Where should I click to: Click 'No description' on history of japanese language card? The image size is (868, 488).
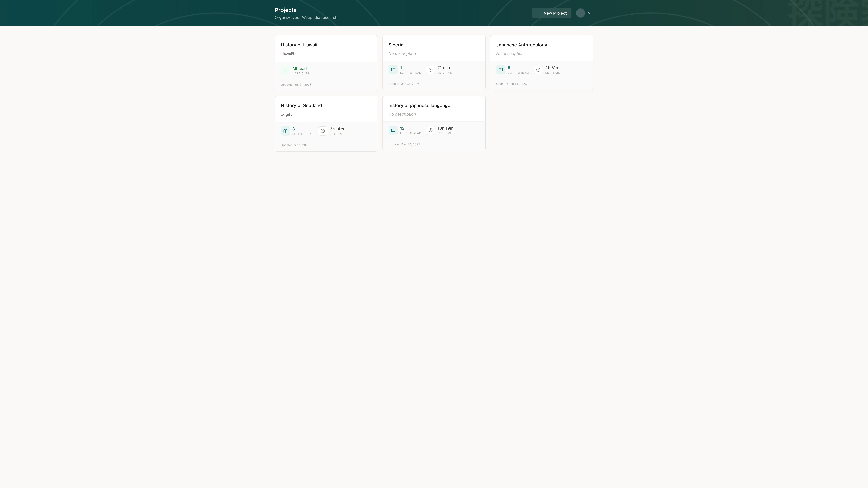pyautogui.click(x=402, y=114)
